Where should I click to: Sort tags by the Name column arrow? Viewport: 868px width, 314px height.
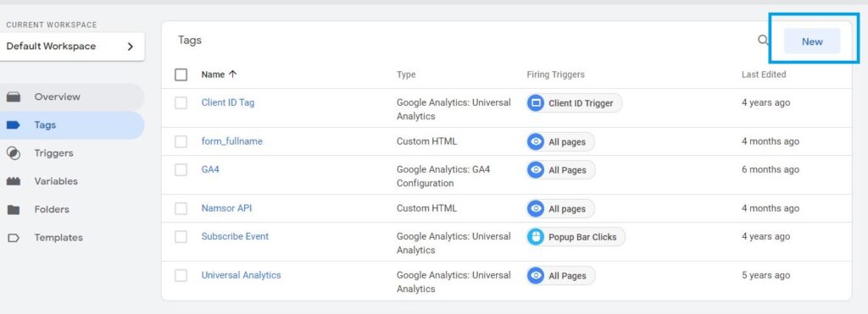[x=232, y=74]
